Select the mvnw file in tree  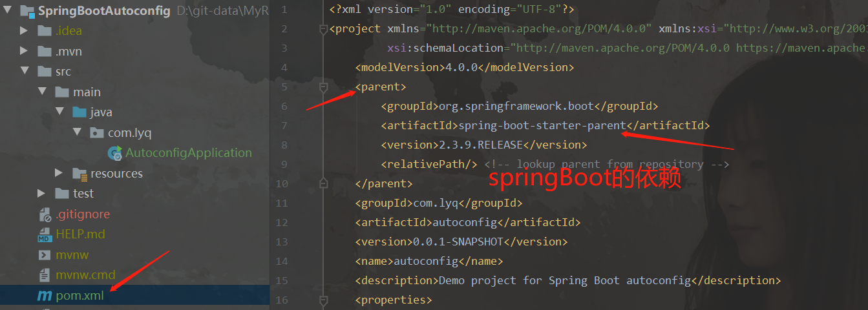72,254
